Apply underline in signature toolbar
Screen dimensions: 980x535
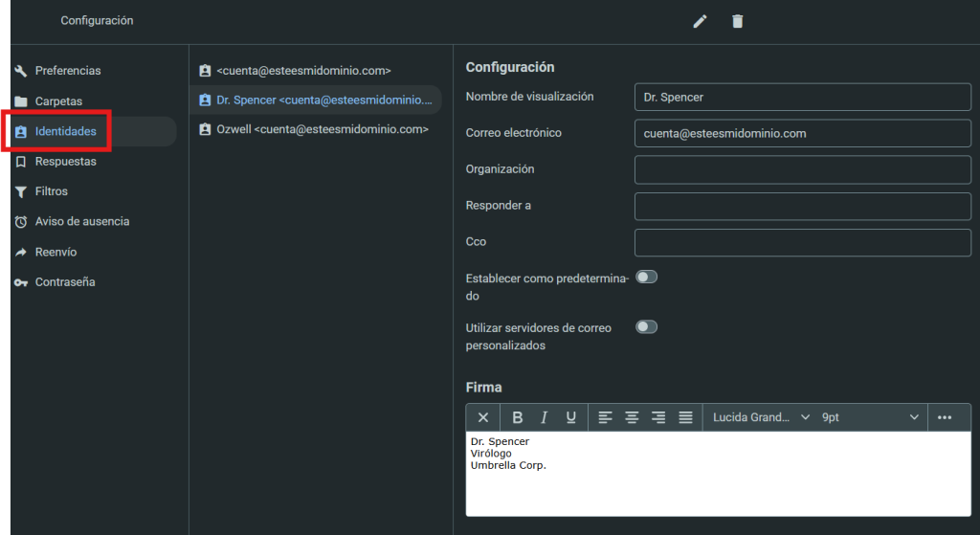coord(571,417)
